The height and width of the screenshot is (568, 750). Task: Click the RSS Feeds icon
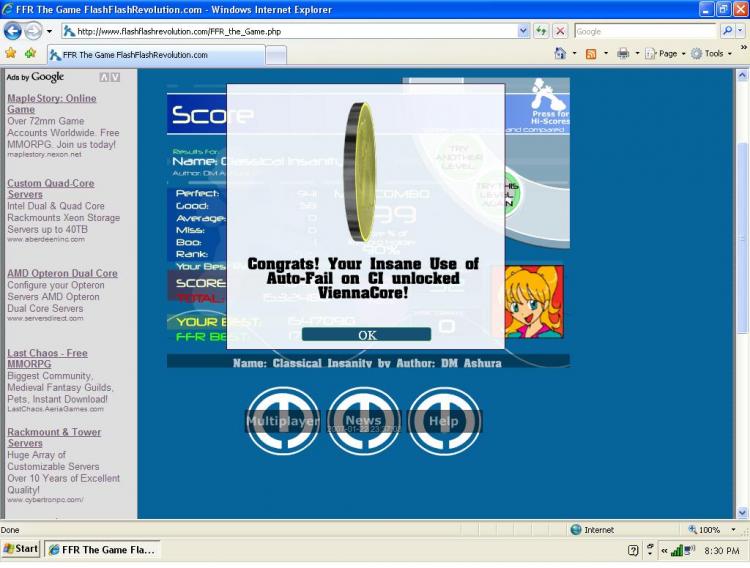[591, 54]
